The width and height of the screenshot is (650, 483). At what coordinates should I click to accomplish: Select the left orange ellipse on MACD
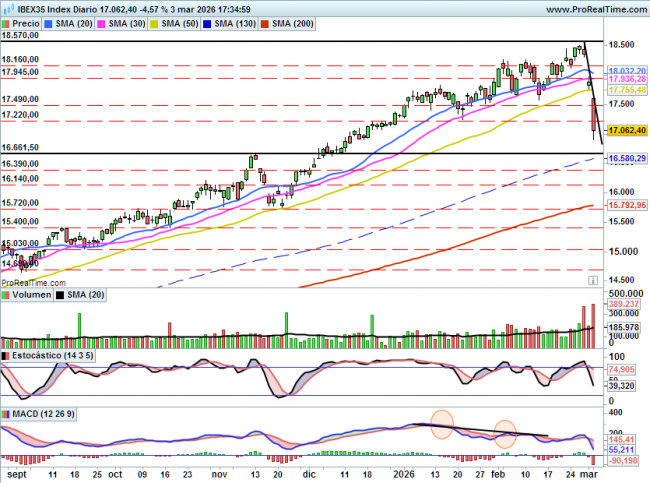coord(443,423)
